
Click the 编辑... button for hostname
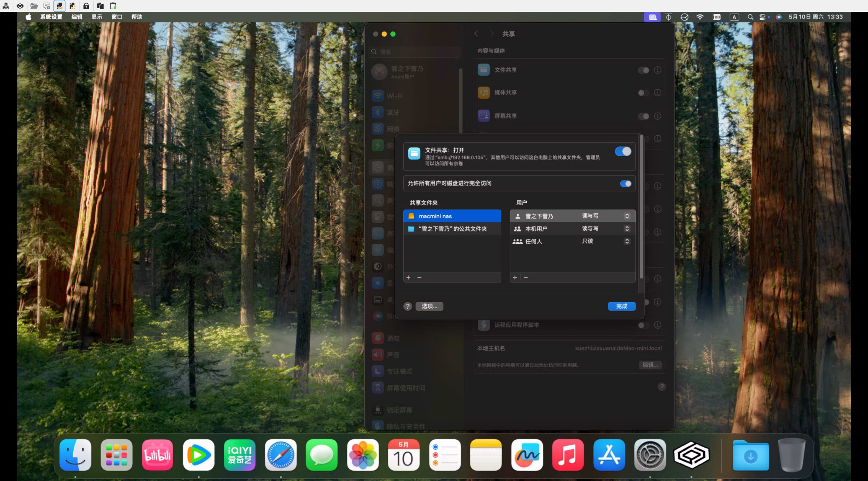pos(650,365)
